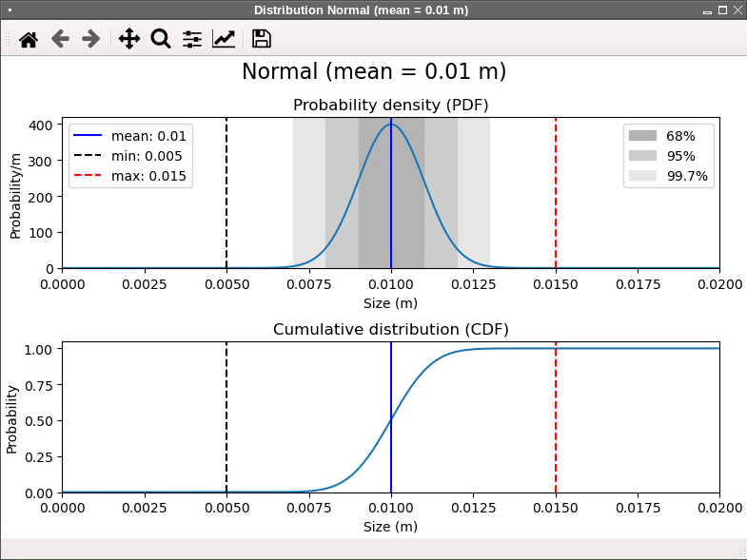Open the edit axis and curve parameters tool
Image resolution: width=747 pixels, height=560 pixels.
tap(224, 39)
